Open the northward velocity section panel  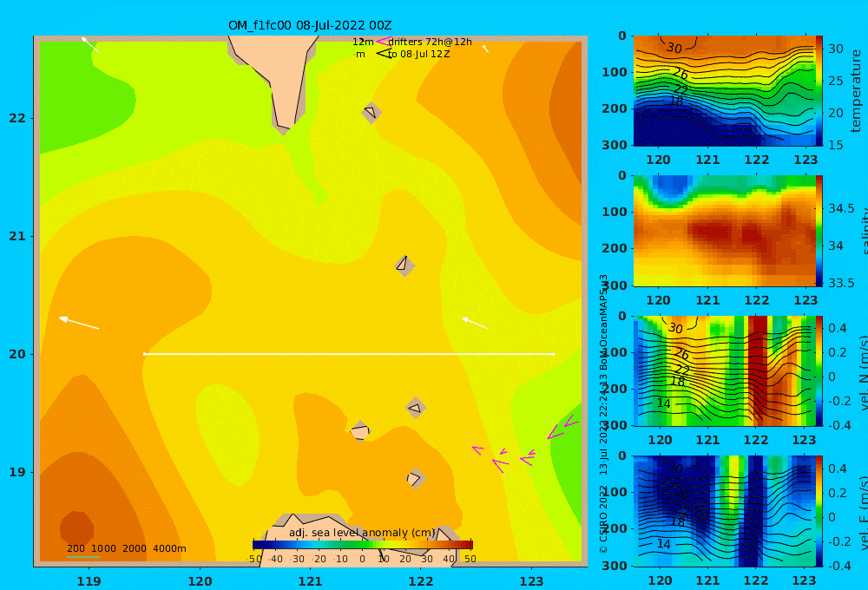[x=724, y=370]
